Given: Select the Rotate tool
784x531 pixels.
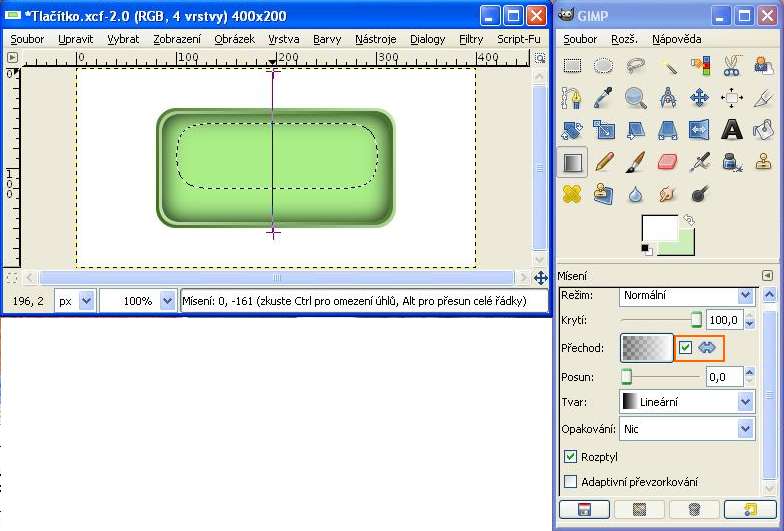Looking at the screenshot, I should [572, 130].
